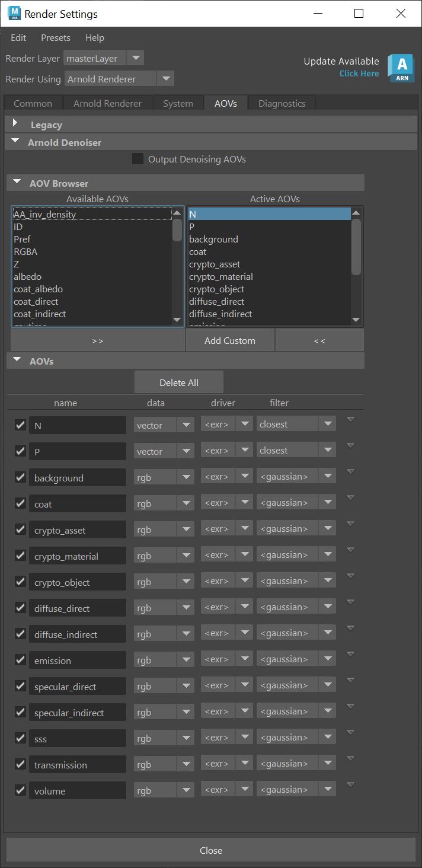Viewport: 422px width, 868px height.
Task: Click the Active AOVs list scrollbar
Action: [356, 246]
